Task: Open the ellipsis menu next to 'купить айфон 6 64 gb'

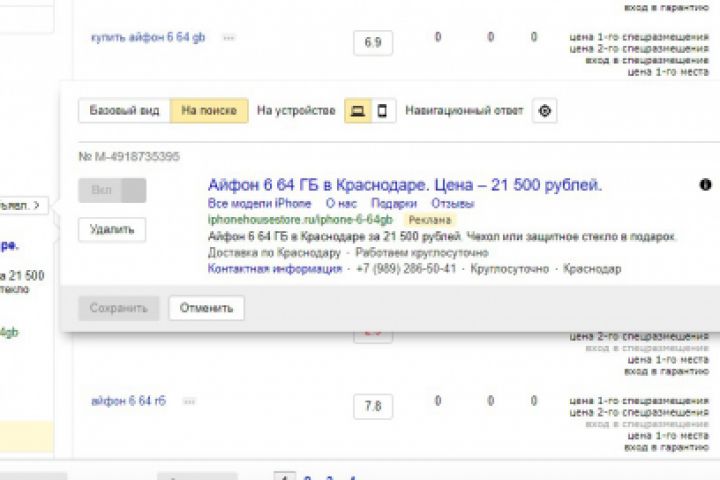Action: click(x=229, y=38)
